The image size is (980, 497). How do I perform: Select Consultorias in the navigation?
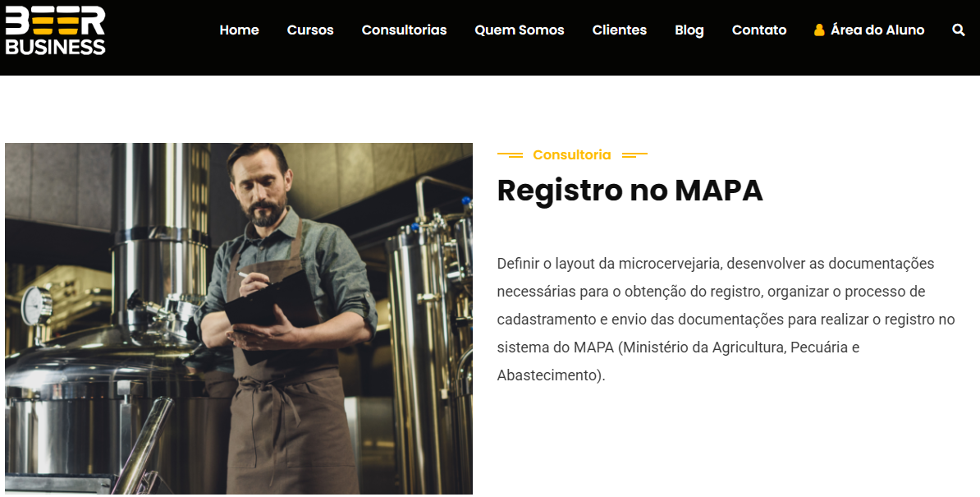coord(404,30)
